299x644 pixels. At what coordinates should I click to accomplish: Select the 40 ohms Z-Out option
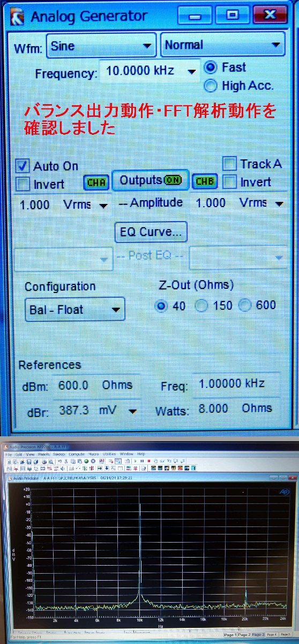161,306
